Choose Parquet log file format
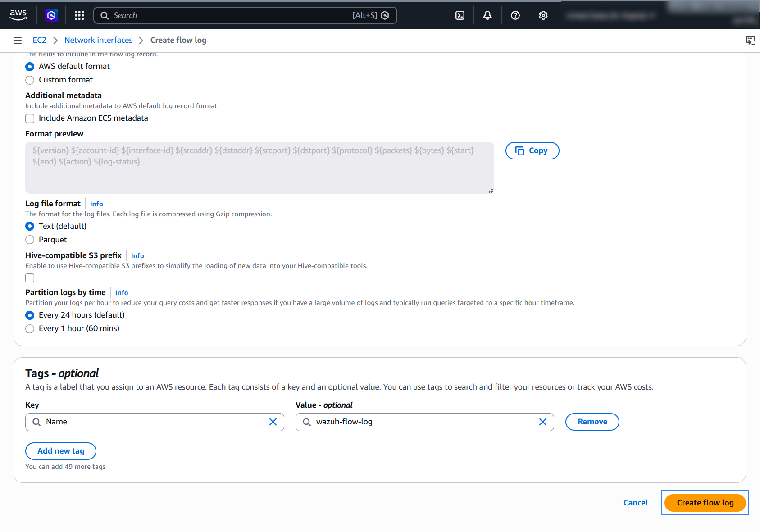760x532 pixels. click(x=30, y=240)
